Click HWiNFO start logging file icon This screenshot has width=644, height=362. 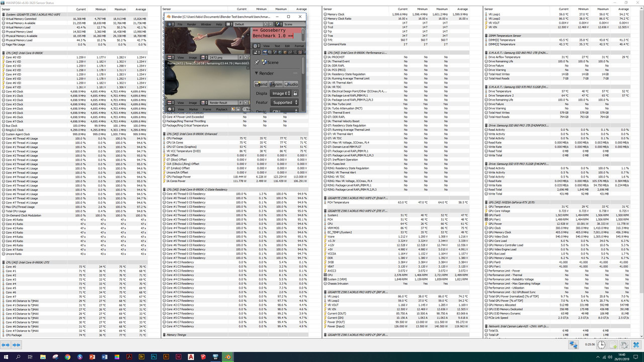point(613,345)
